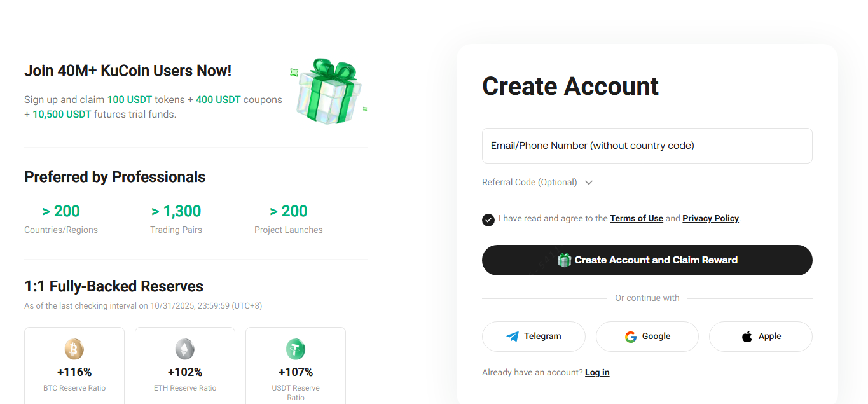Click the Telegram paper plane icon

tap(513, 337)
